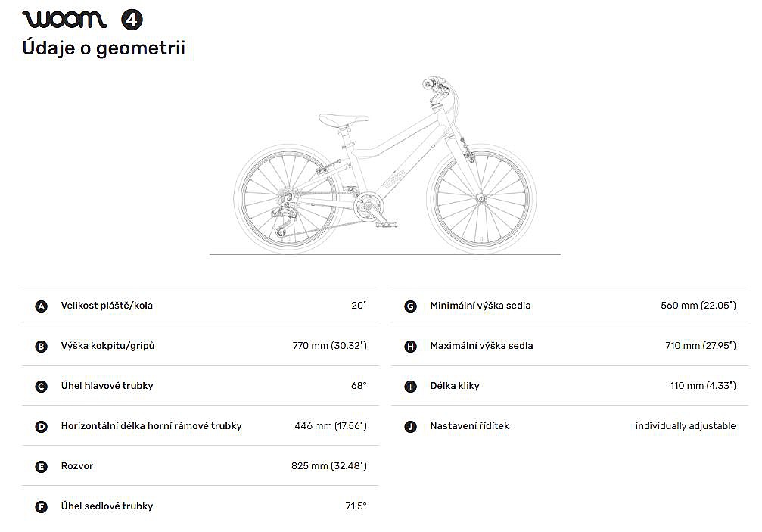762x532 pixels.
Task: Click the 'Minimální výška sedla' label
Action: coord(481,306)
